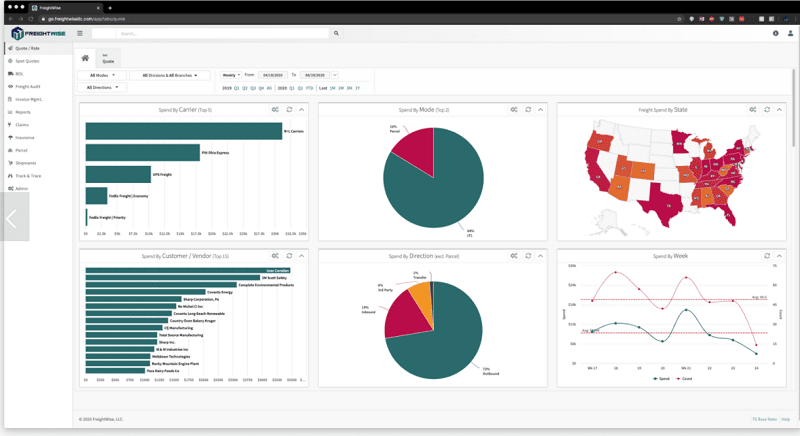The image size is (800, 436).
Task: Open settings gears on Freight Spend By State
Action: [753, 110]
